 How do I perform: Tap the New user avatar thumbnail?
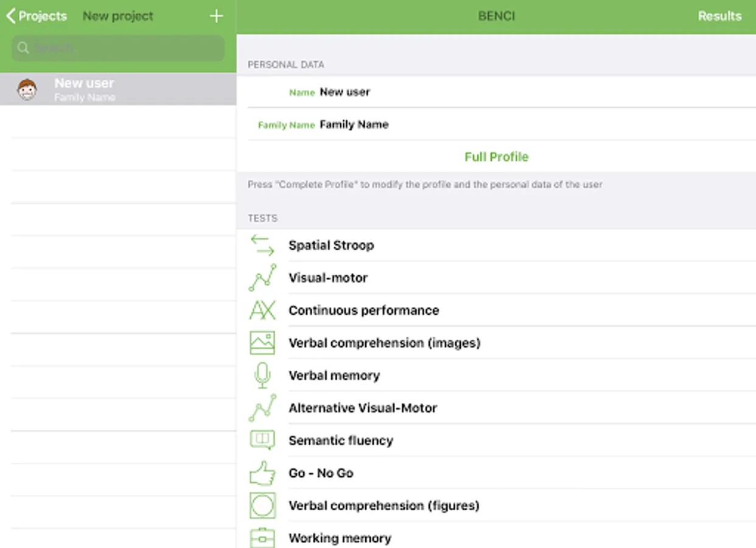[x=27, y=90]
